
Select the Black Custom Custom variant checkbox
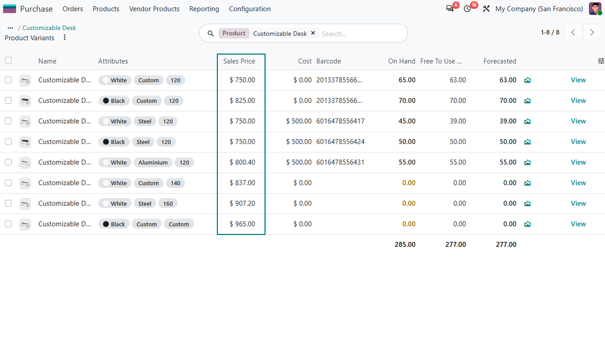(8, 224)
